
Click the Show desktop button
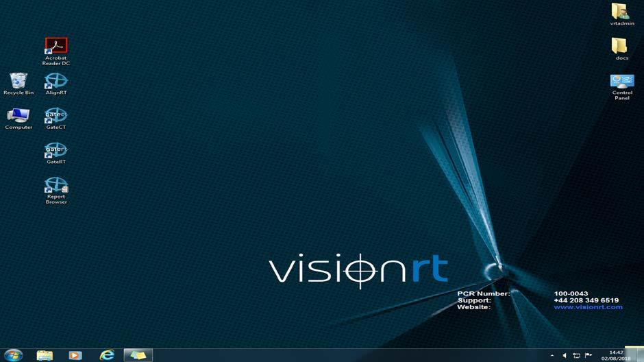click(640, 355)
